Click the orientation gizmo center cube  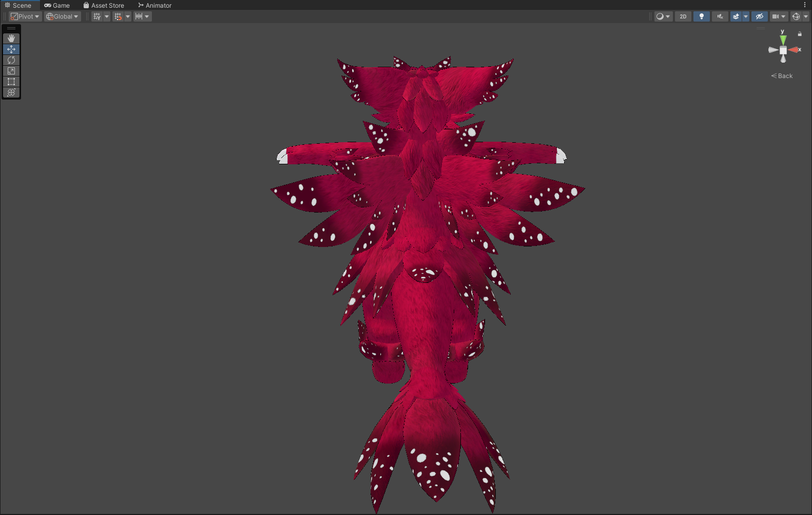click(x=783, y=50)
